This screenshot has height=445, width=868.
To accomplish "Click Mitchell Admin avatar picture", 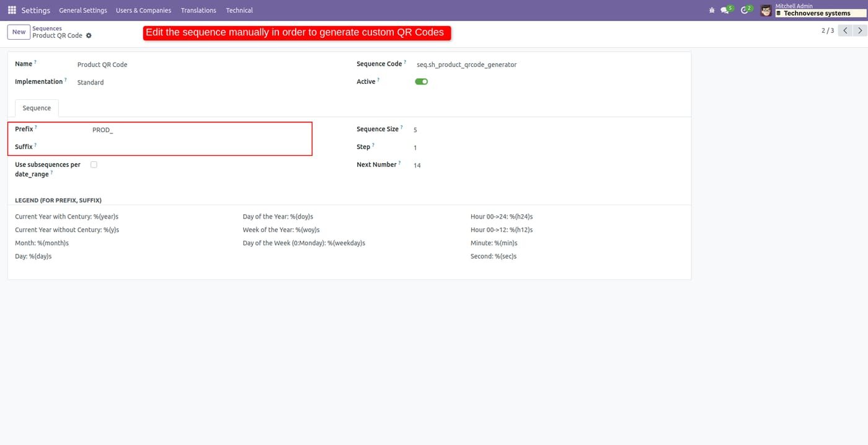I will coord(766,11).
